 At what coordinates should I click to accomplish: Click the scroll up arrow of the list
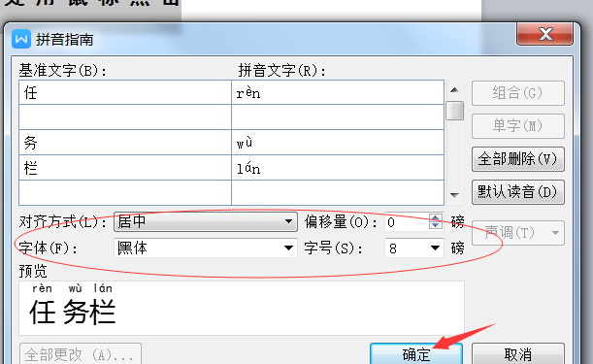[x=454, y=90]
